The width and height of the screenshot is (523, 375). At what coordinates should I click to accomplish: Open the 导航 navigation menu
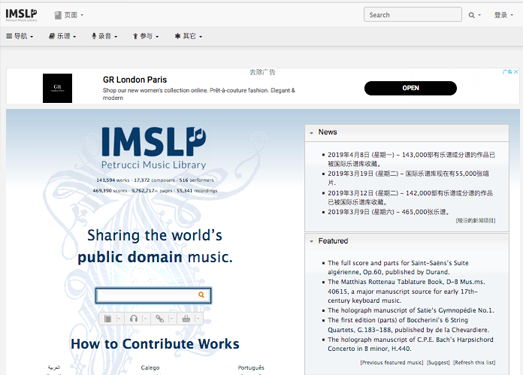point(20,36)
